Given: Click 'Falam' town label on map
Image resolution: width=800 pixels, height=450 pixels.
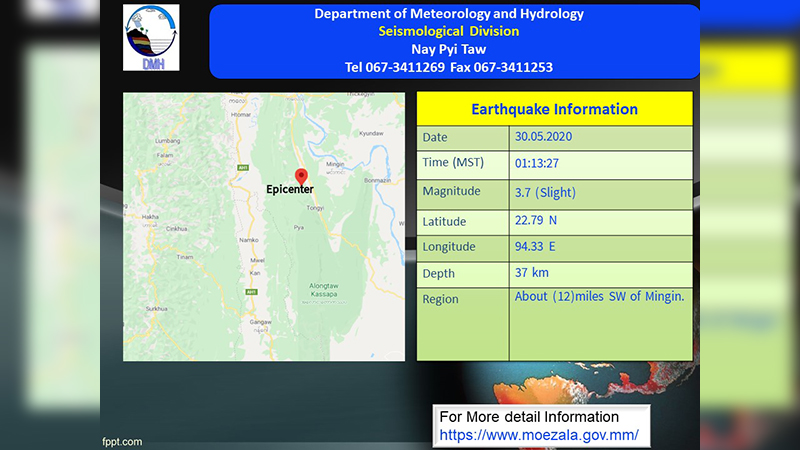Looking at the screenshot, I should (x=165, y=155).
